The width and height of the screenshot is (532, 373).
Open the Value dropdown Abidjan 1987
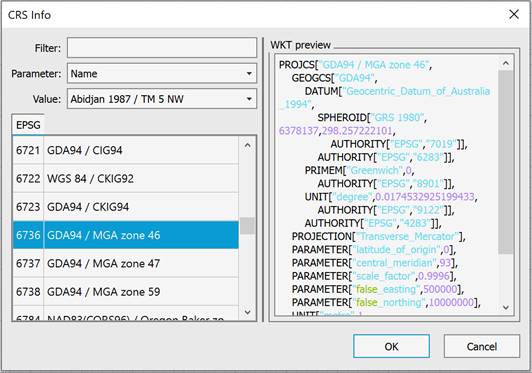point(162,99)
